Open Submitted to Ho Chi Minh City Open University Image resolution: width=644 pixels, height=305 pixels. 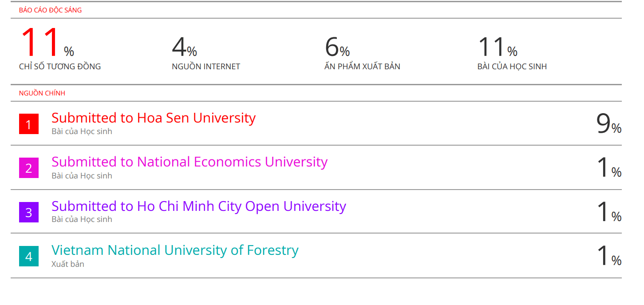point(199,206)
